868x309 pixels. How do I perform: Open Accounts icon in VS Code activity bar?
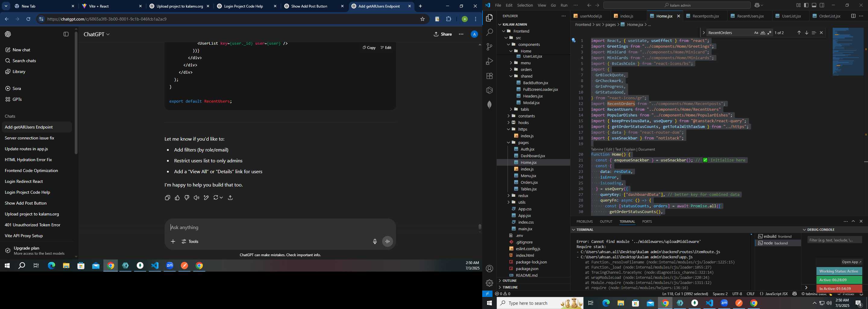(489, 269)
